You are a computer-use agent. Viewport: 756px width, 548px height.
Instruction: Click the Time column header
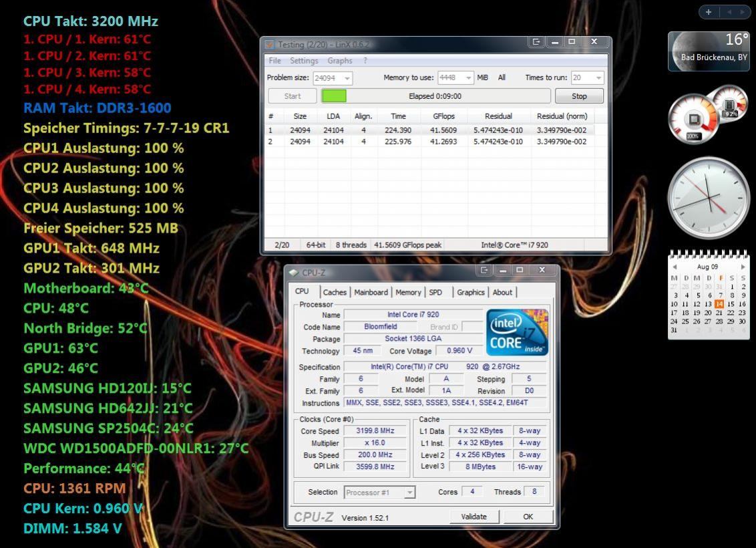398,116
